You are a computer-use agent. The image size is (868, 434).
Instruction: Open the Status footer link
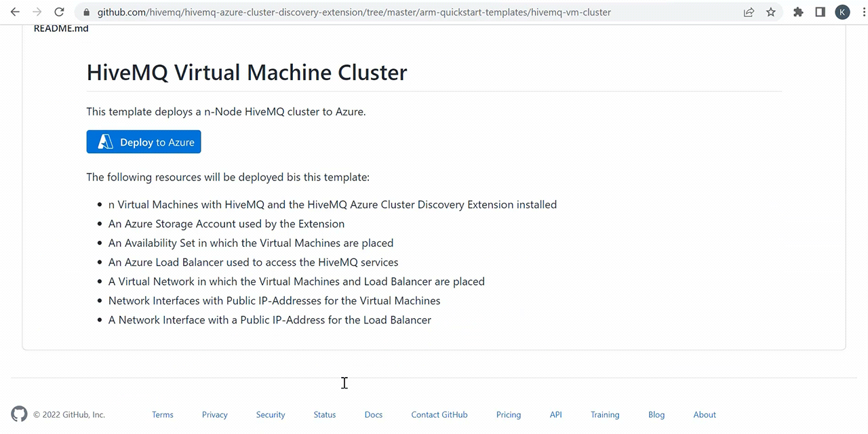[x=325, y=414]
